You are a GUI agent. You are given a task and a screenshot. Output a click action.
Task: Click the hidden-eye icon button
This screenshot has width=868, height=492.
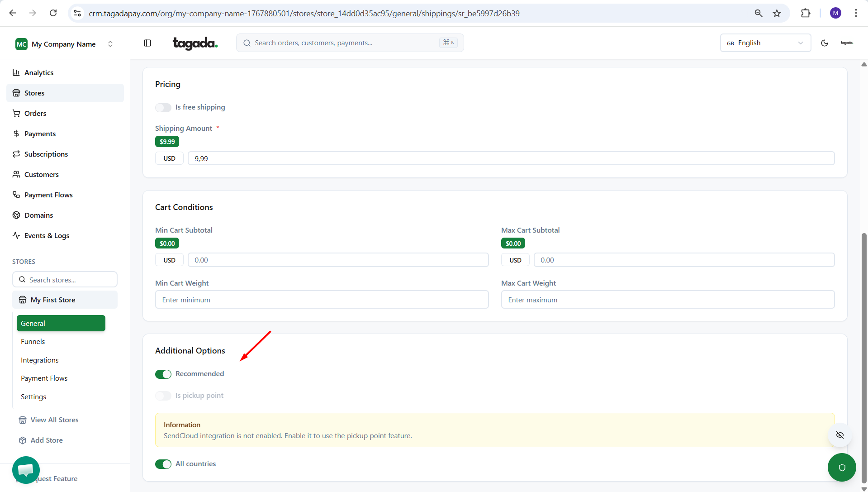(840, 435)
